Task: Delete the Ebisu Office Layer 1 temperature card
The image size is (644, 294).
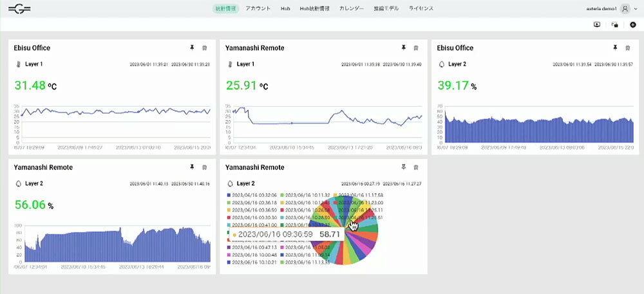Action: tap(204, 48)
